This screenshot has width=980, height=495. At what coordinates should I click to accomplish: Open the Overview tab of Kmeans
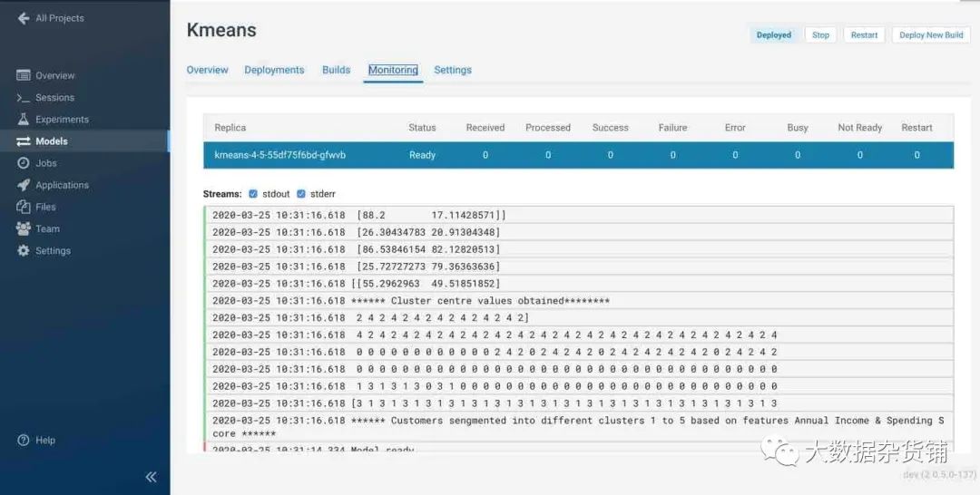tap(208, 70)
